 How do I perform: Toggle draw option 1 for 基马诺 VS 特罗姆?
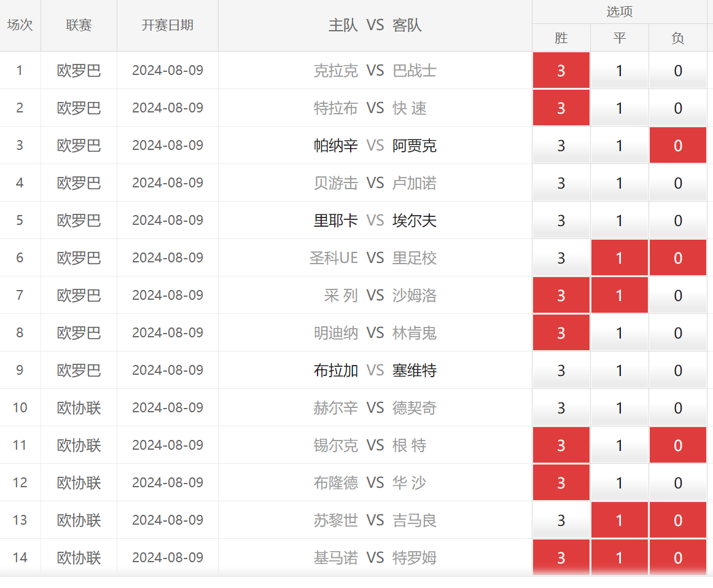point(619,557)
